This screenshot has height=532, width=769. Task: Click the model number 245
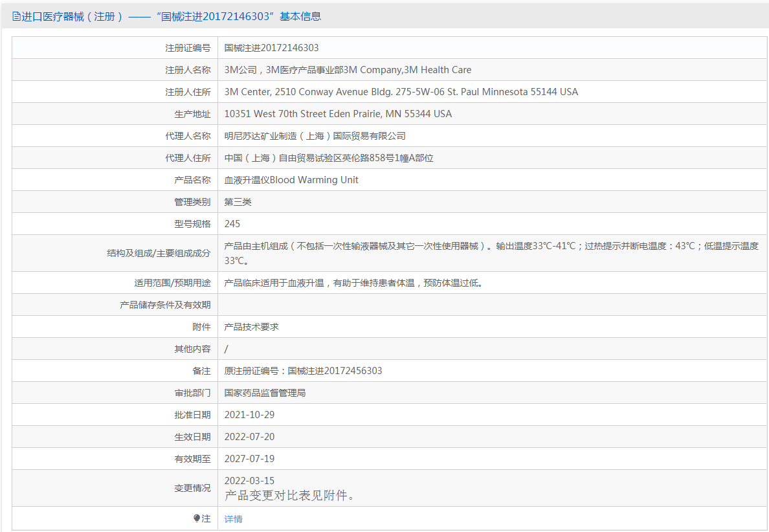pos(232,224)
